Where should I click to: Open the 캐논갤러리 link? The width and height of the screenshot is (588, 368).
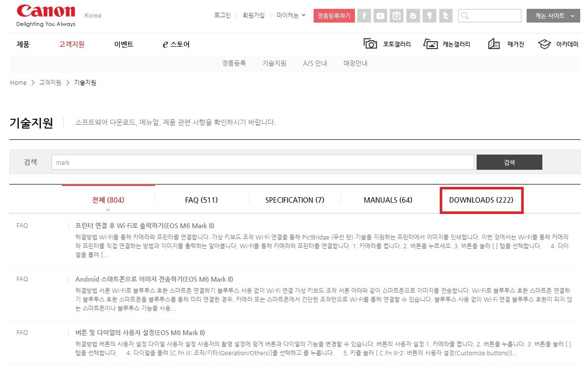point(456,44)
